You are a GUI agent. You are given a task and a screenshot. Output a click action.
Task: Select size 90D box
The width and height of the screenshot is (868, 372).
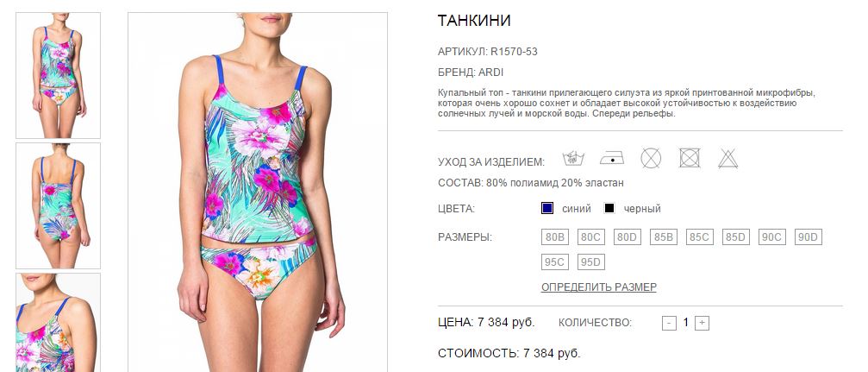(x=809, y=237)
